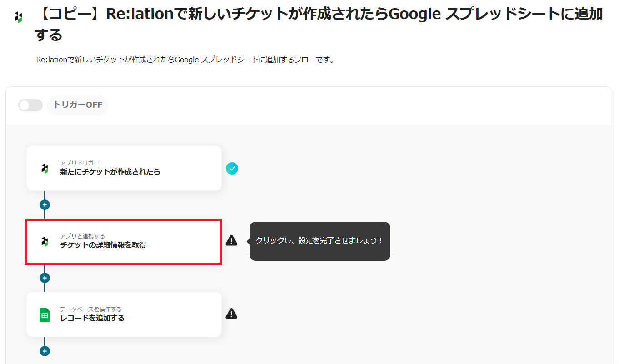Click the Re:lation icon in the ticket details step
Viewport: 619px width, 364px height.
coord(45,242)
